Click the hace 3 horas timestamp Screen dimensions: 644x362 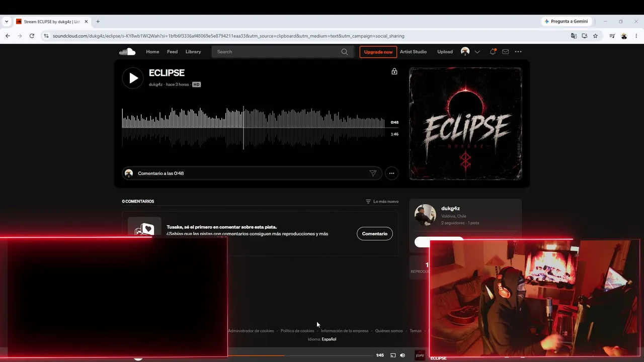click(x=178, y=84)
